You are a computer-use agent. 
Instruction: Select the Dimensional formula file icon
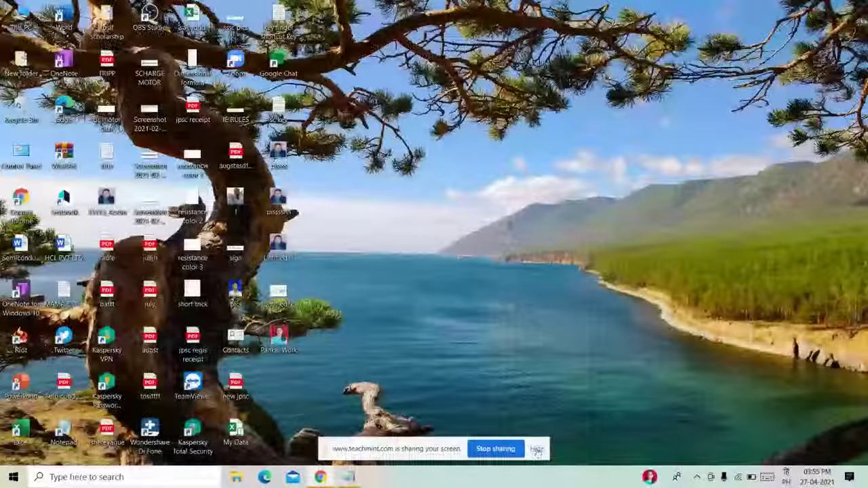point(193,68)
